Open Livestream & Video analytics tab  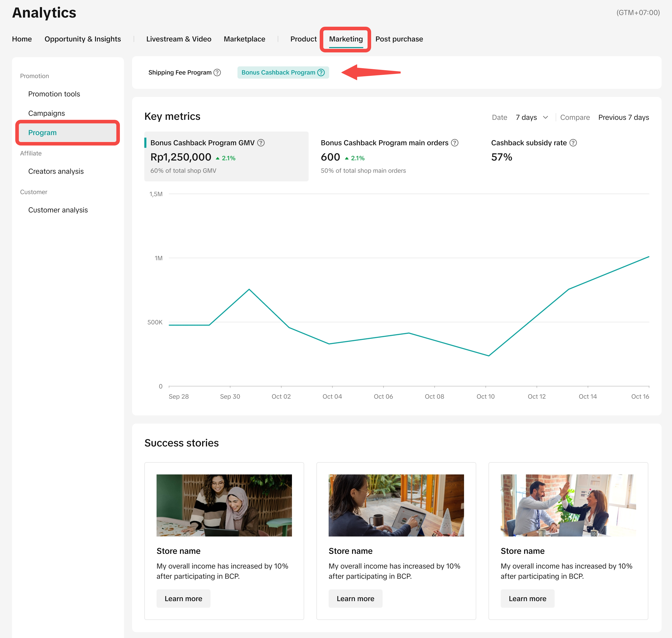click(x=179, y=39)
